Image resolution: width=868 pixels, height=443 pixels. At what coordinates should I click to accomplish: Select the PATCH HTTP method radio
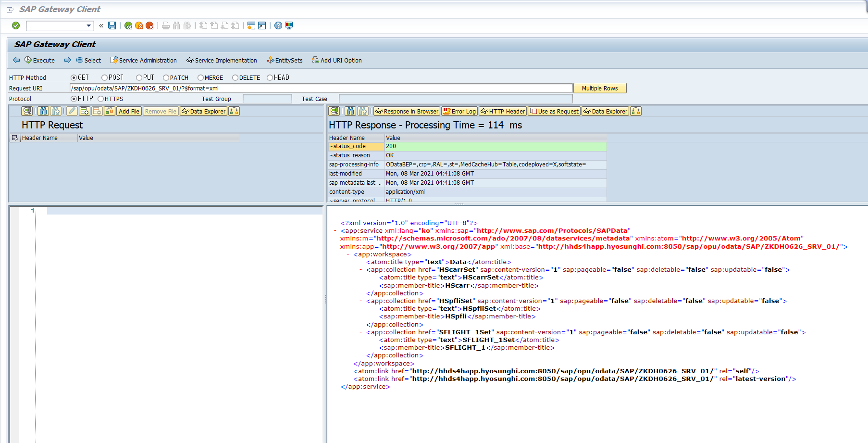coord(166,77)
